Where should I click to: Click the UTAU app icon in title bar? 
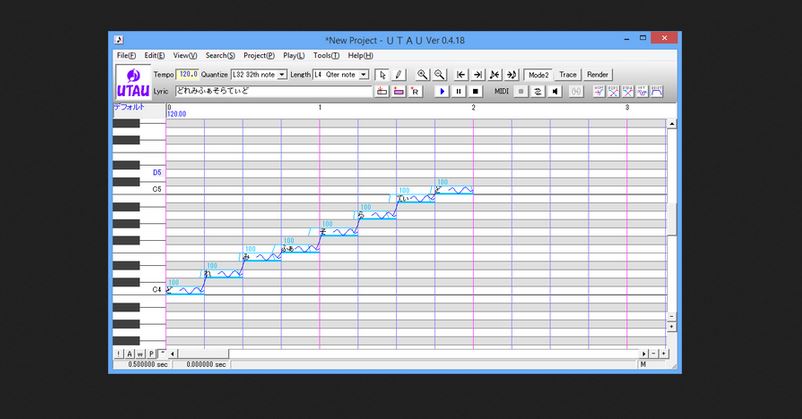[x=119, y=39]
